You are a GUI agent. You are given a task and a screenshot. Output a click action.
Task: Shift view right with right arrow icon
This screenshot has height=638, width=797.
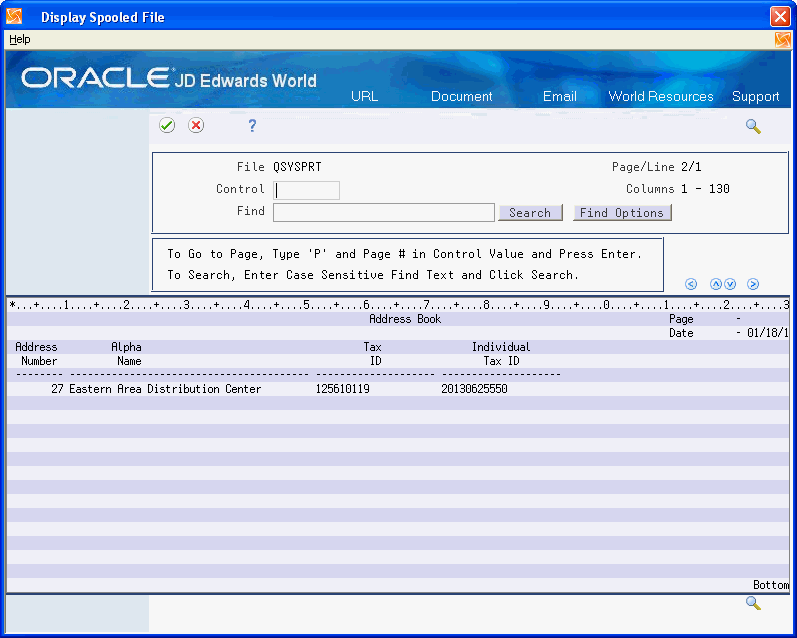coord(753,284)
